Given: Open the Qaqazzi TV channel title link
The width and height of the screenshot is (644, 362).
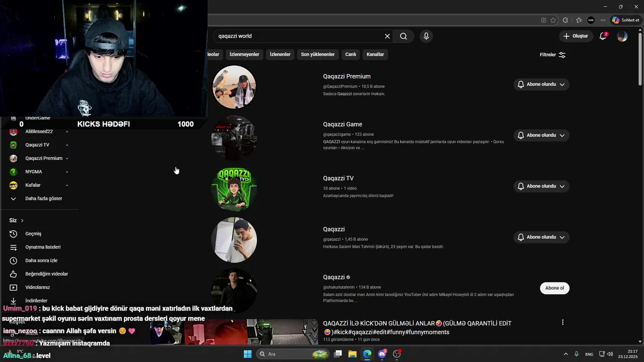Looking at the screenshot, I should (338, 178).
